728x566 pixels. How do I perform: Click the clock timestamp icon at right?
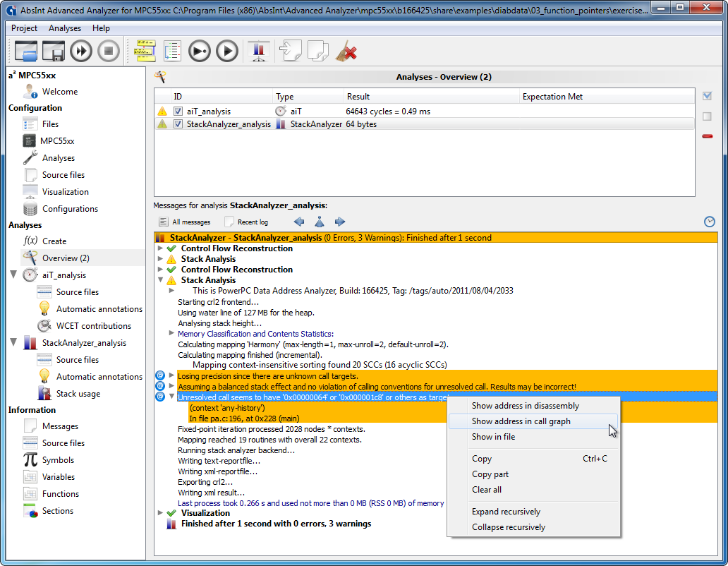coord(710,222)
